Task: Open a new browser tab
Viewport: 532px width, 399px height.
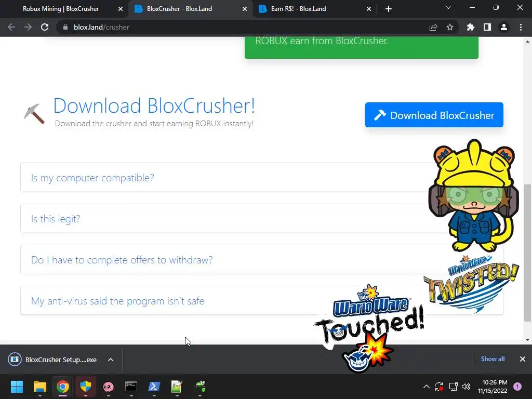Action: click(389, 9)
